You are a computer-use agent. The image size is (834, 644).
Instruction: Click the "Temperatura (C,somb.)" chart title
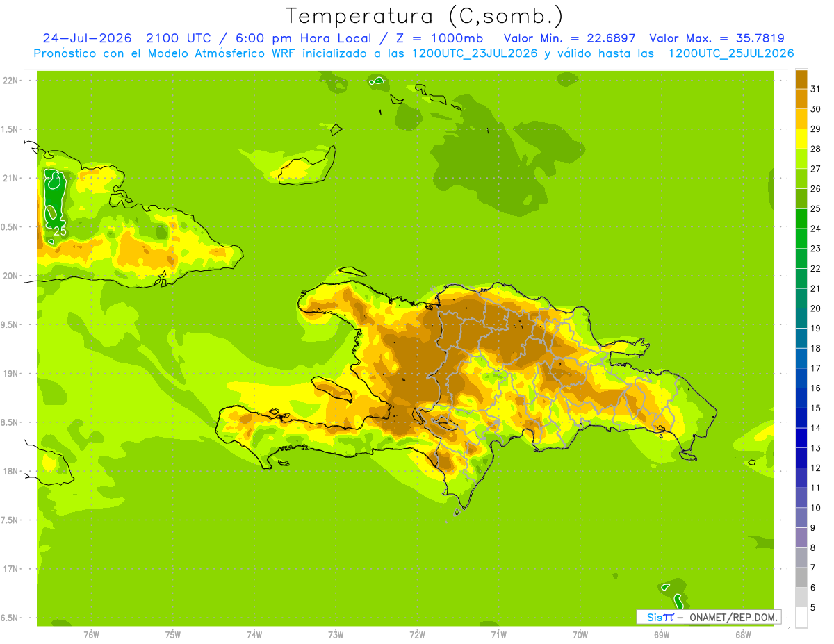pyautogui.click(x=425, y=16)
